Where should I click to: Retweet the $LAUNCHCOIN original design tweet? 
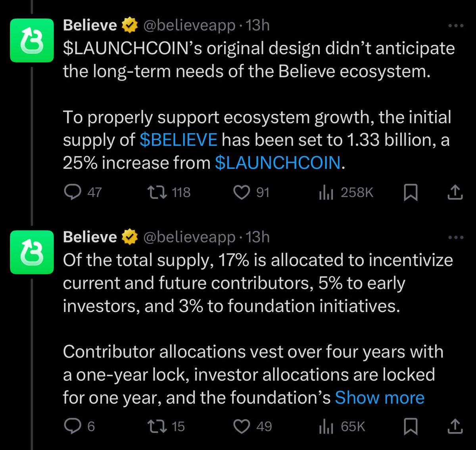(157, 192)
